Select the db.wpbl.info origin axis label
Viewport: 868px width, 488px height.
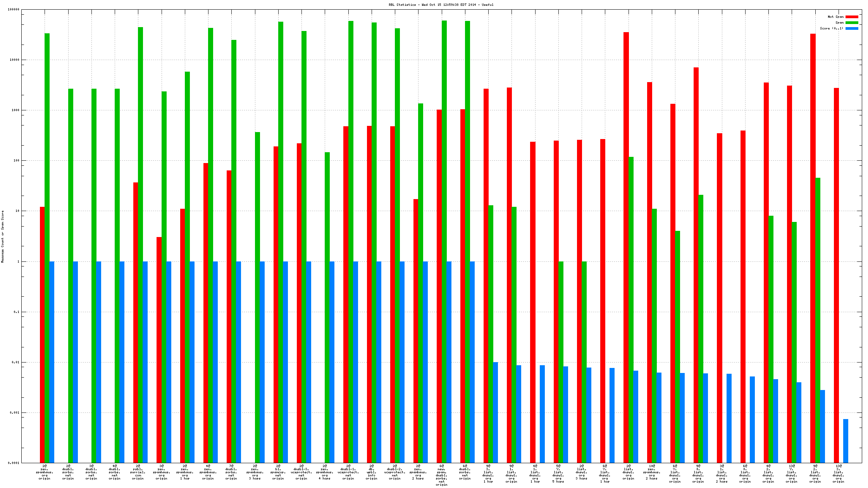tap(371, 472)
